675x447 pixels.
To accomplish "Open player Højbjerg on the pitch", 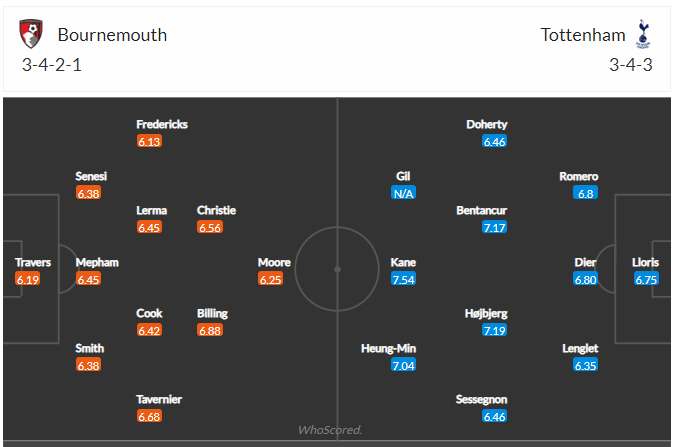I will pyautogui.click(x=486, y=314).
